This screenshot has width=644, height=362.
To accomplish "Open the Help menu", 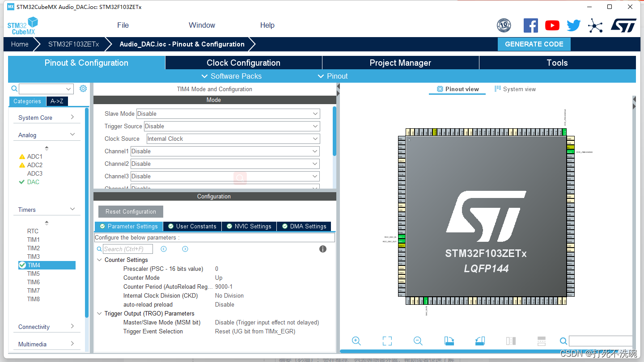I will click(267, 25).
